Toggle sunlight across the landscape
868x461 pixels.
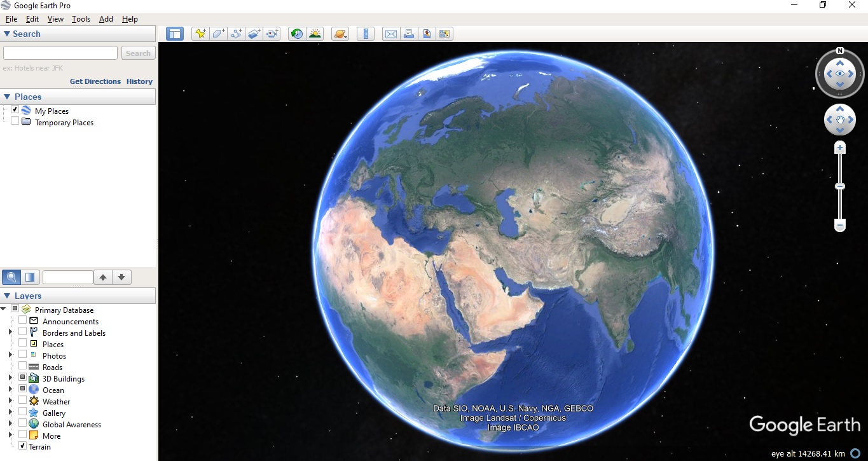click(315, 33)
